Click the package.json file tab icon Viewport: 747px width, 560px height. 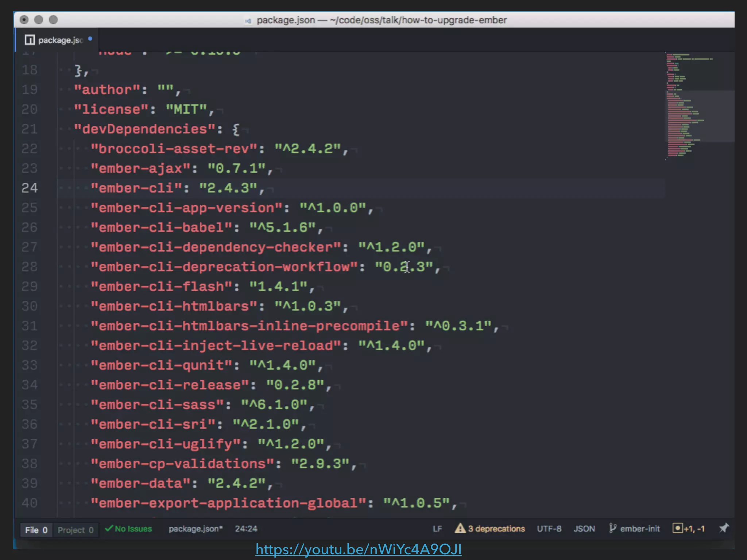click(x=30, y=40)
